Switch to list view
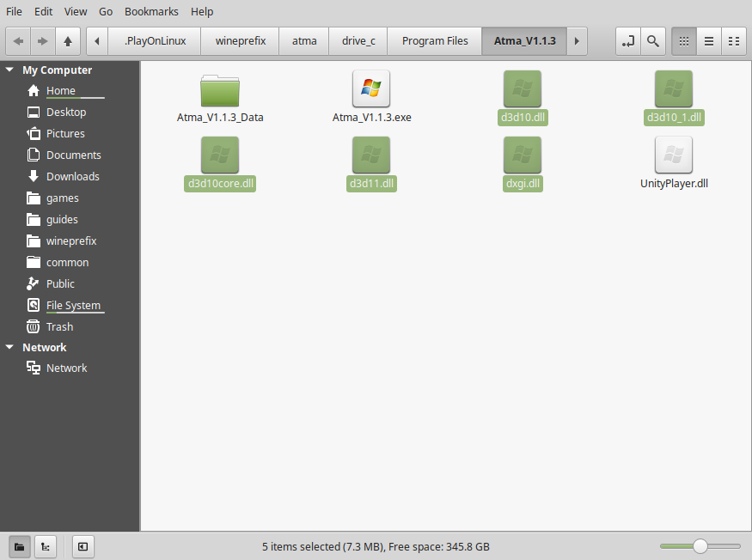The image size is (752, 560). (x=709, y=41)
